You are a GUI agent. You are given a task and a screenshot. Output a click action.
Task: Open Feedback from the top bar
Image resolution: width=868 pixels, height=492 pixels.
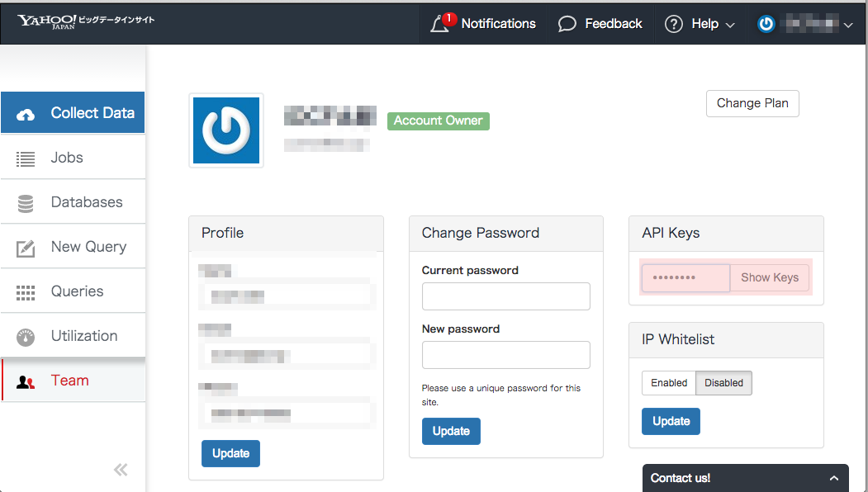[600, 24]
